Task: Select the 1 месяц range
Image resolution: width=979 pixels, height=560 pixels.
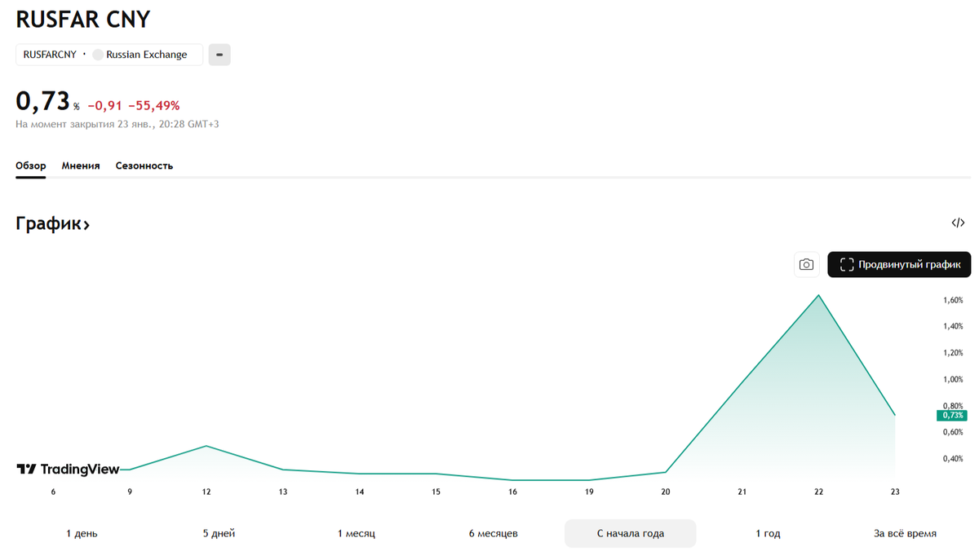Action: [357, 533]
